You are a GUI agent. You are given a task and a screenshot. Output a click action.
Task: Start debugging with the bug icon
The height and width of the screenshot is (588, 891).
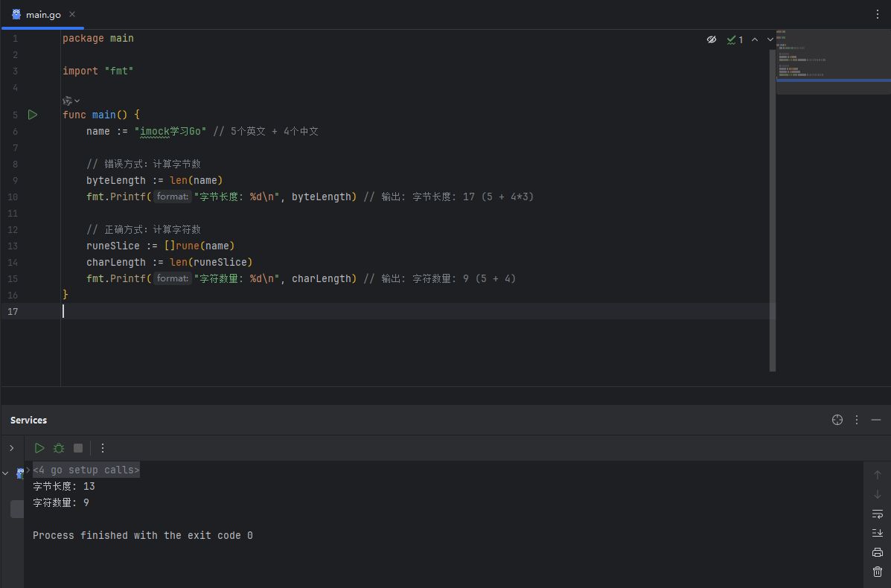point(59,448)
